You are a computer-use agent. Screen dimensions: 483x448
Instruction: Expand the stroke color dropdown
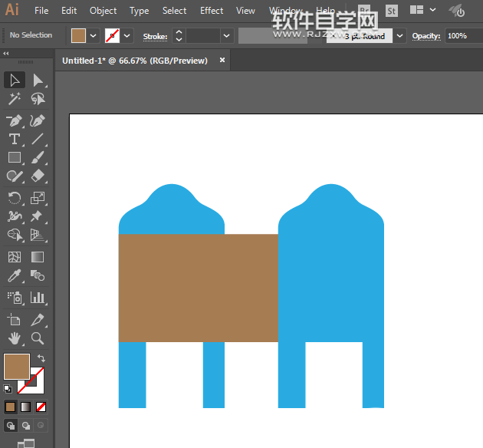tap(127, 35)
